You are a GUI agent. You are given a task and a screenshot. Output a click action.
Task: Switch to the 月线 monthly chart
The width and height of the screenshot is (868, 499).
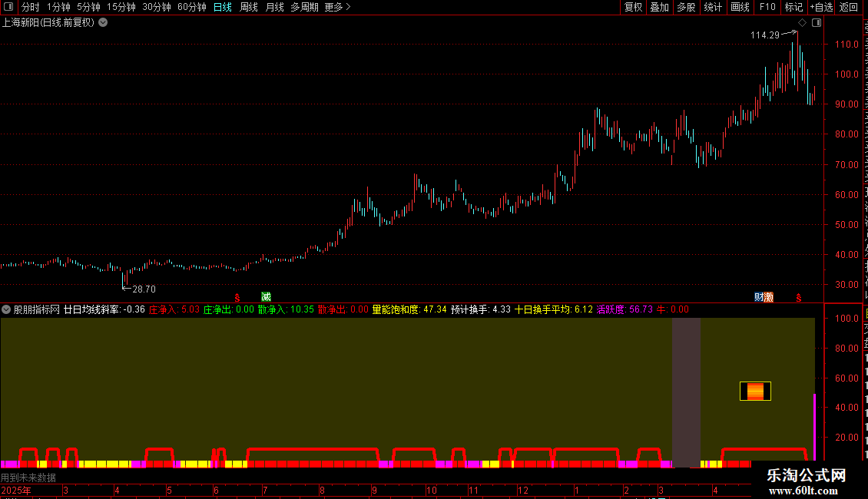pyautogui.click(x=274, y=7)
